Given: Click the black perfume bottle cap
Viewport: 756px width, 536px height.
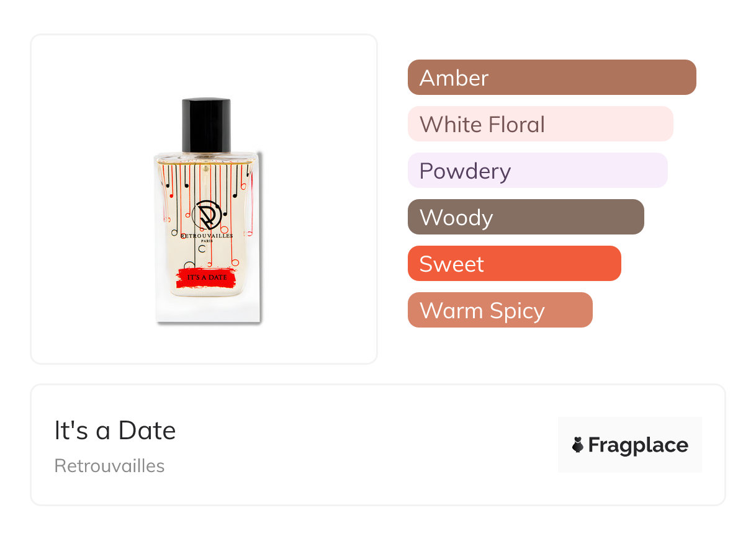Looking at the screenshot, I should point(206,124).
